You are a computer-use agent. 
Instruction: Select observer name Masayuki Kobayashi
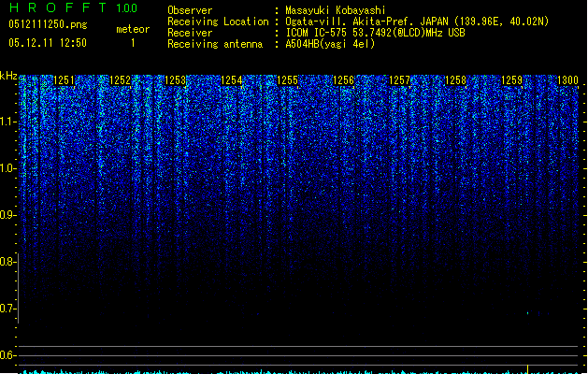point(336,10)
